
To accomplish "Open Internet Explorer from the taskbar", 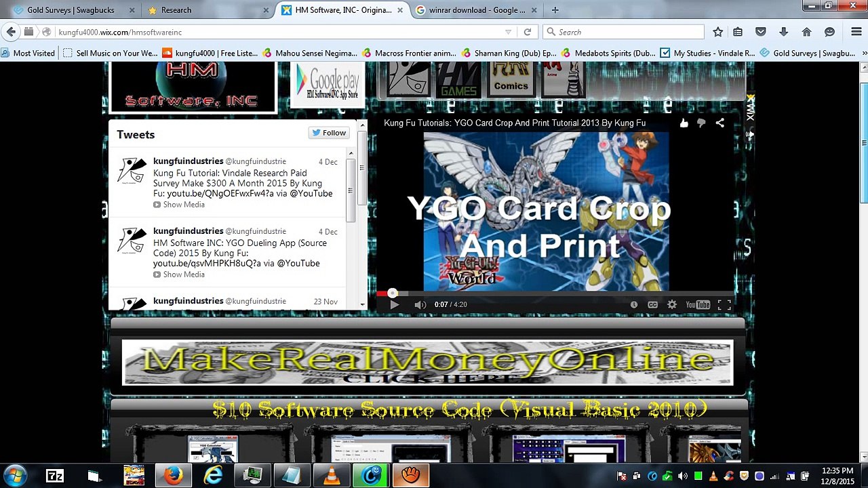I will click(213, 476).
